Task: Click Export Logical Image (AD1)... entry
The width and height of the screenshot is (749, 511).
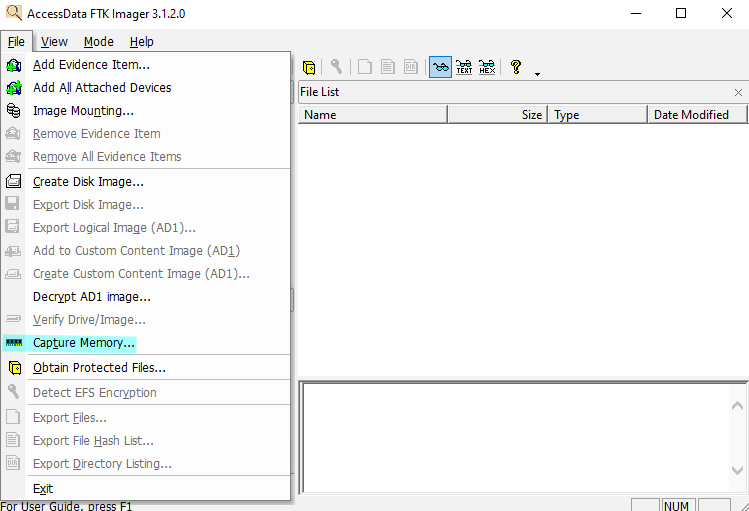Action: (146, 228)
